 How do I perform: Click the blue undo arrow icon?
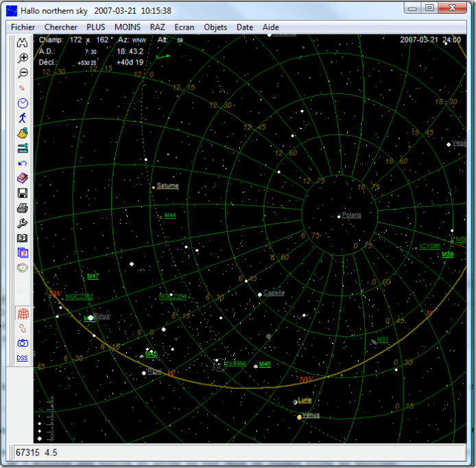point(23,163)
